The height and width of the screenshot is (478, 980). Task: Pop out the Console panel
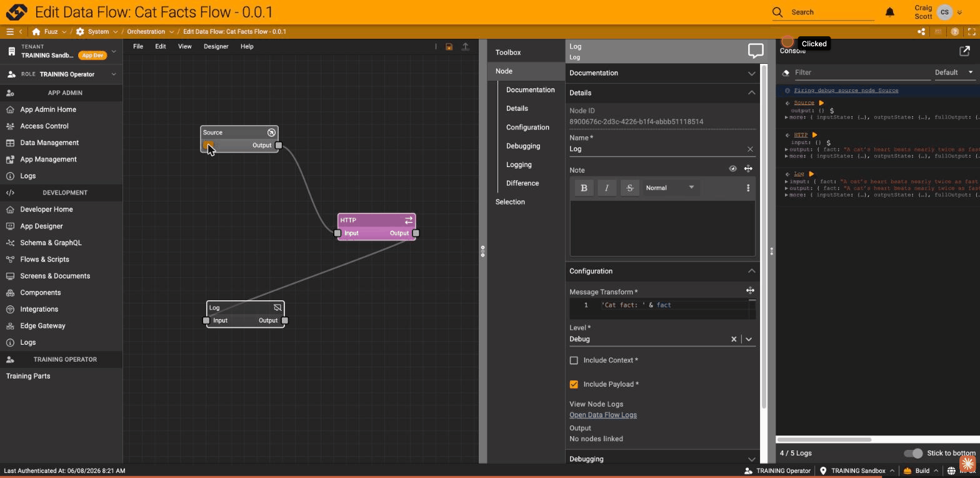click(964, 51)
